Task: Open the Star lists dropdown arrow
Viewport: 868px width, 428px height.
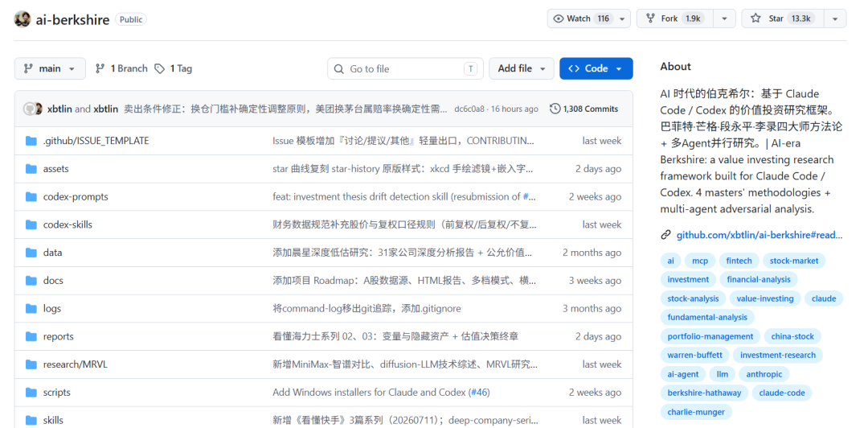Action: pos(835,19)
